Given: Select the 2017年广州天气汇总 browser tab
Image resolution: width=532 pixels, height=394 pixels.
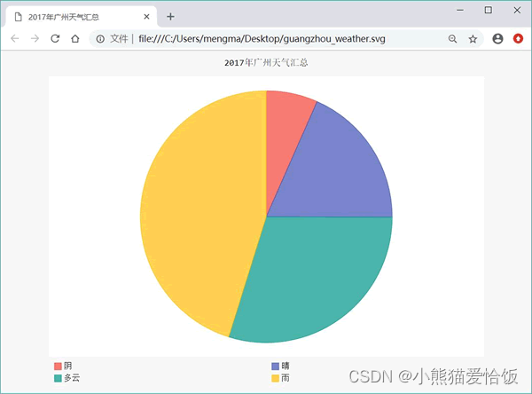Looking at the screenshot, I should click(x=81, y=17).
